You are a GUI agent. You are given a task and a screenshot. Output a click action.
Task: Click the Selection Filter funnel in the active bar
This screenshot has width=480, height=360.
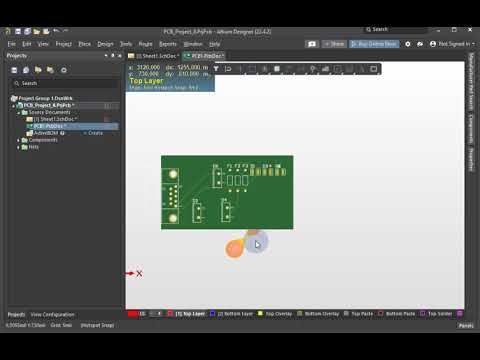tap(216, 69)
